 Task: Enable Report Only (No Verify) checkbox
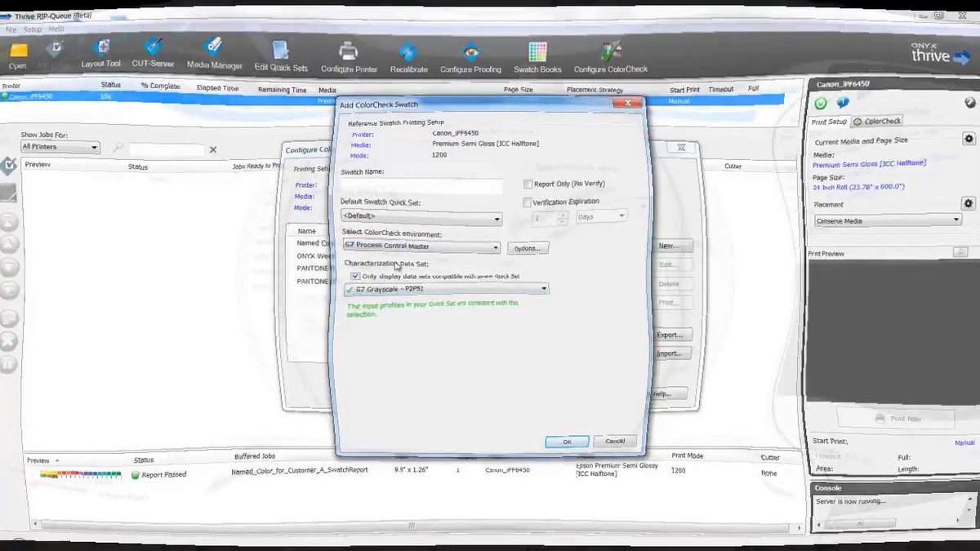[528, 184]
